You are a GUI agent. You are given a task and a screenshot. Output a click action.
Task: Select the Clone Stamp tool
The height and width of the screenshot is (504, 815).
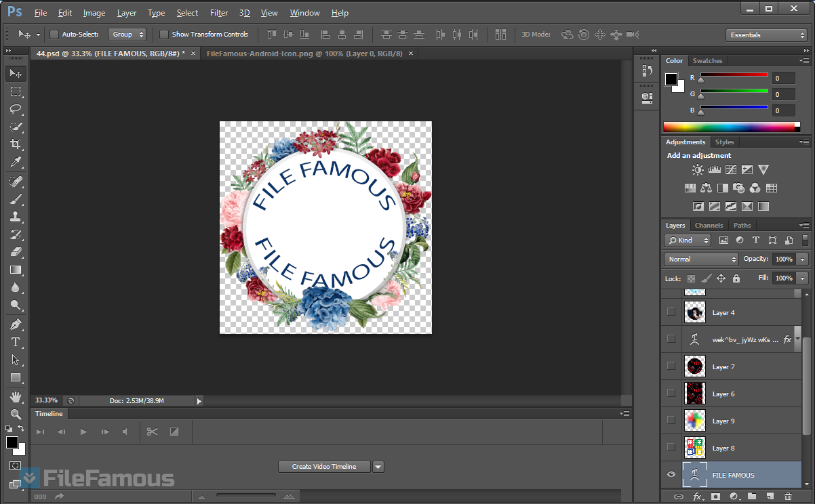(x=16, y=217)
